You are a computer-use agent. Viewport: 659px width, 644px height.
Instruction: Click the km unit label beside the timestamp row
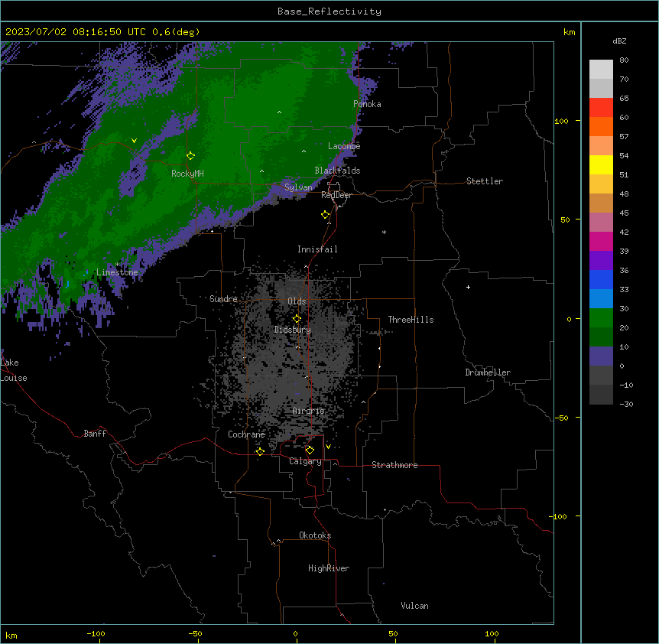tap(569, 32)
